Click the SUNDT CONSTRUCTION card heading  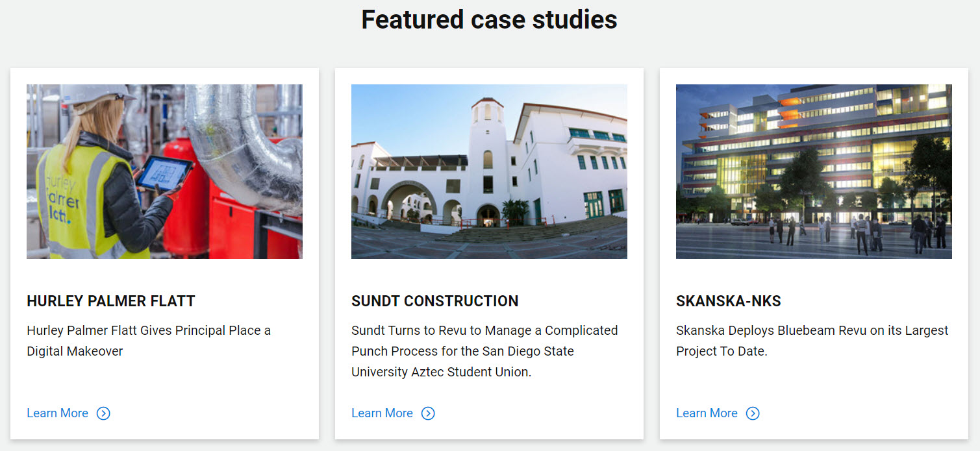click(x=434, y=301)
